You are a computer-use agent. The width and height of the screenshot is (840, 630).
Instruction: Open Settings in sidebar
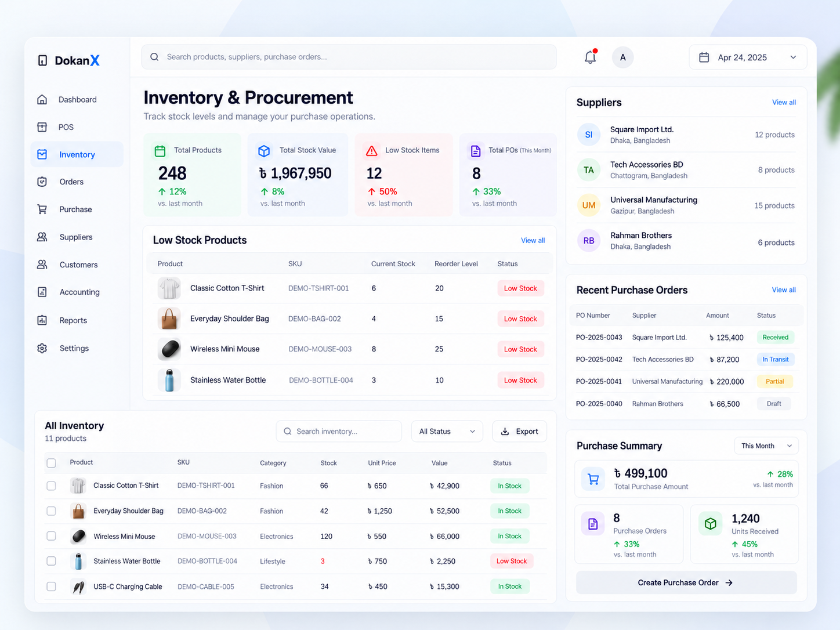click(x=77, y=348)
